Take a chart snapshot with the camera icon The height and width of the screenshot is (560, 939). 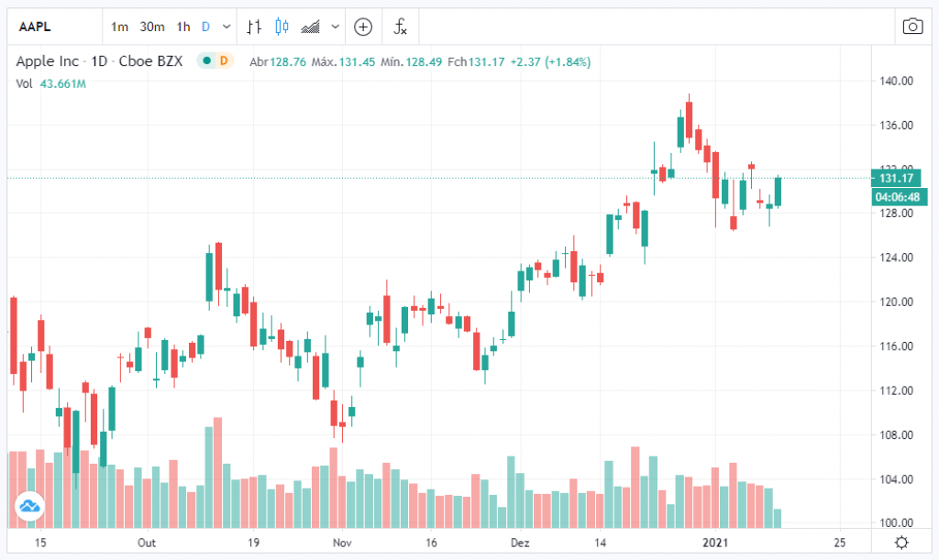pyautogui.click(x=912, y=27)
